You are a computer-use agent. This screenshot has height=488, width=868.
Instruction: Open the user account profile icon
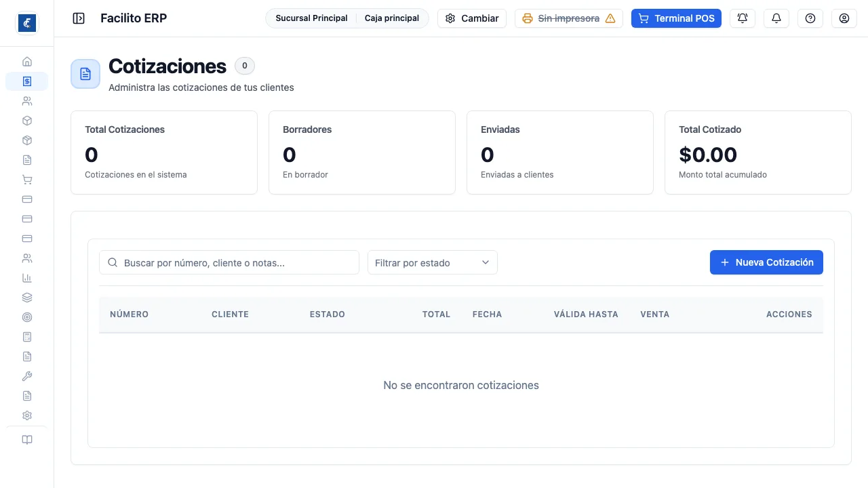[x=844, y=18]
